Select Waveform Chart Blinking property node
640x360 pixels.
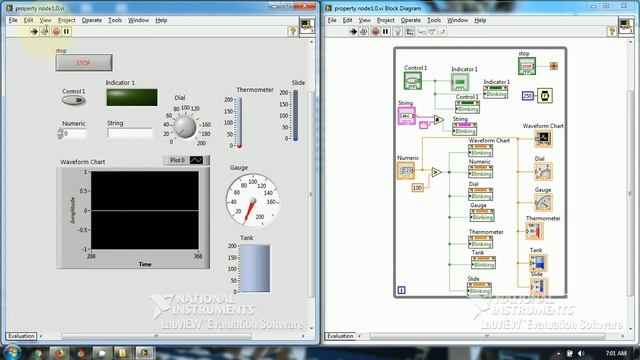[x=480, y=151]
